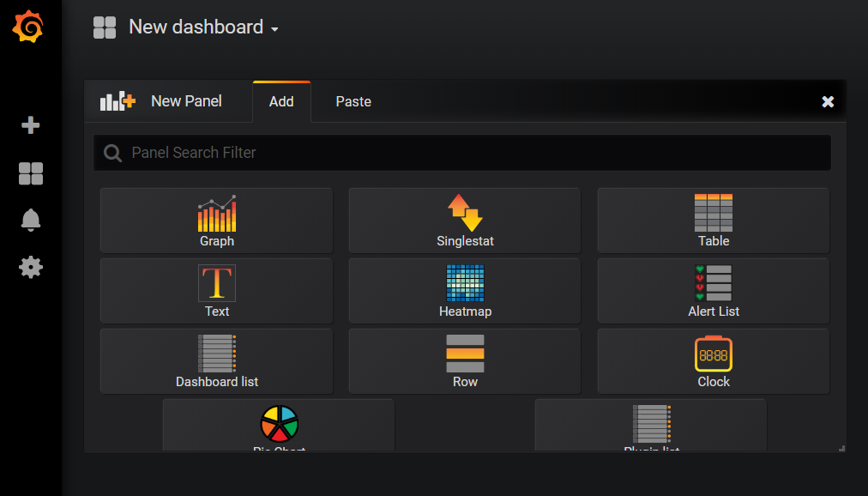
Task: Add a Row panel
Action: [x=465, y=361]
